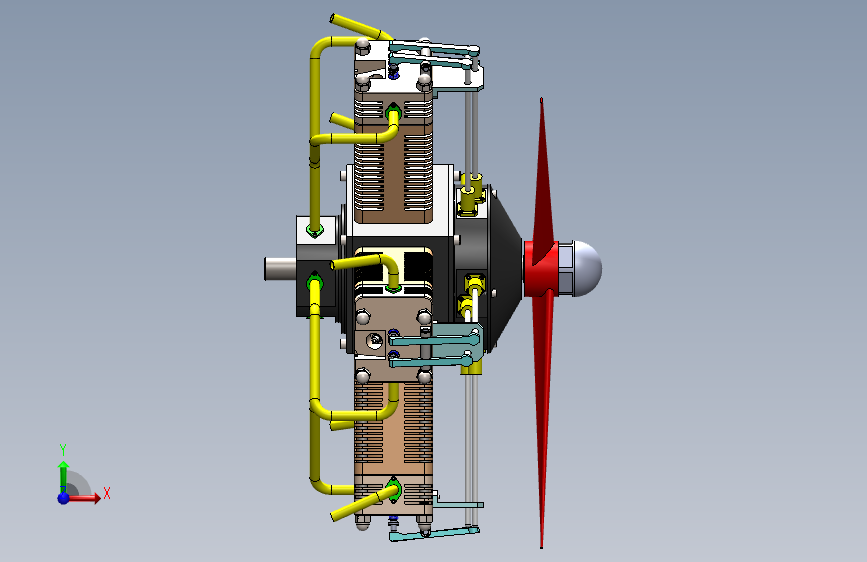
Task: Select the green flange on the bottom cylinder
Action: point(393,489)
